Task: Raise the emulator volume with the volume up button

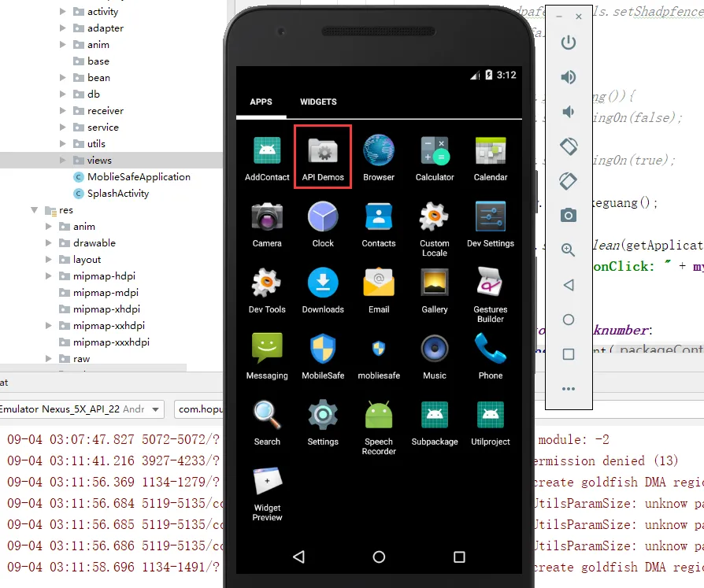Action: pyautogui.click(x=569, y=77)
